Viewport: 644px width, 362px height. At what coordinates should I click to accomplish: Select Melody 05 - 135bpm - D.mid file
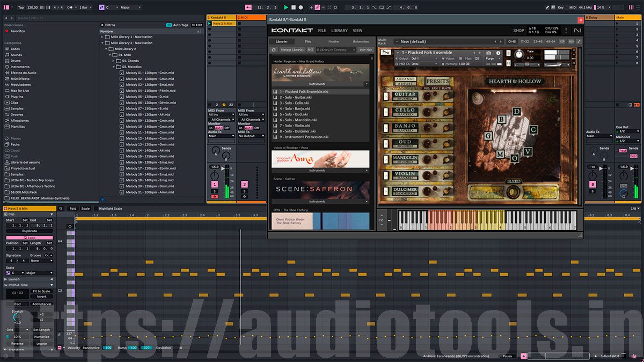147,97
